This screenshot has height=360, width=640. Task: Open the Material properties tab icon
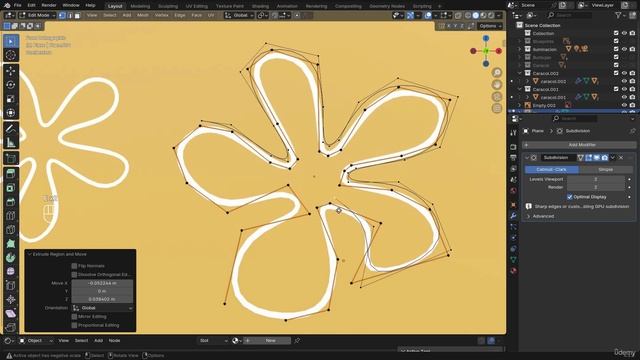coord(513,271)
